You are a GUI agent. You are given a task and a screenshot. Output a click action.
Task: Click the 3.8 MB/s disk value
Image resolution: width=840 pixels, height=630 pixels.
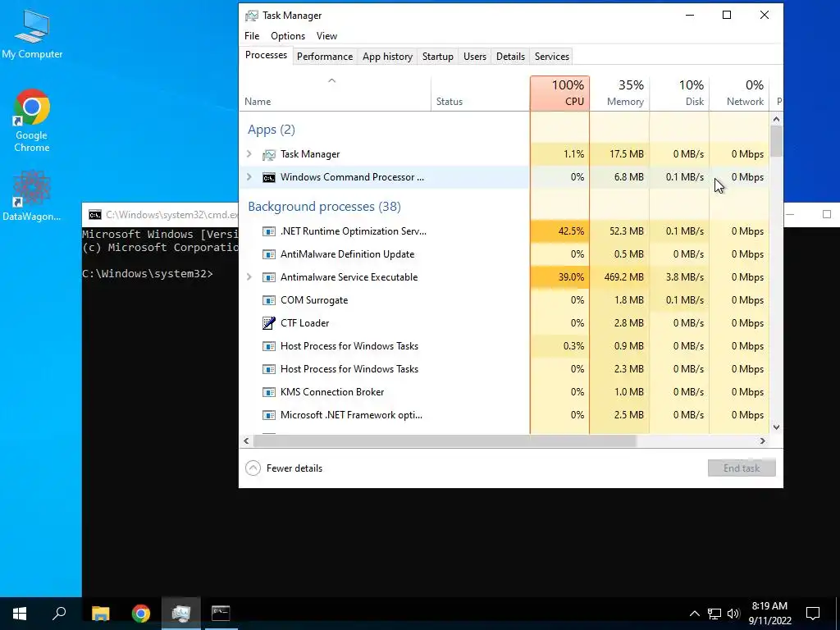tap(685, 277)
